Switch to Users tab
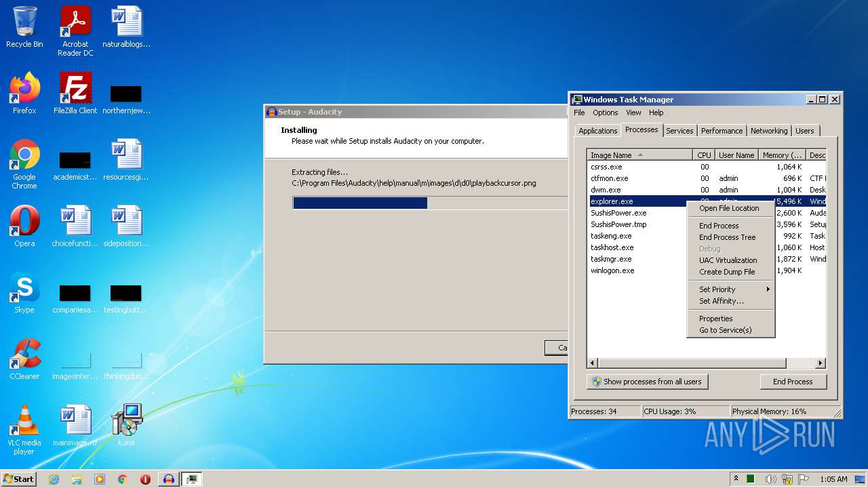Image resolution: width=868 pixels, height=488 pixels. click(x=805, y=131)
